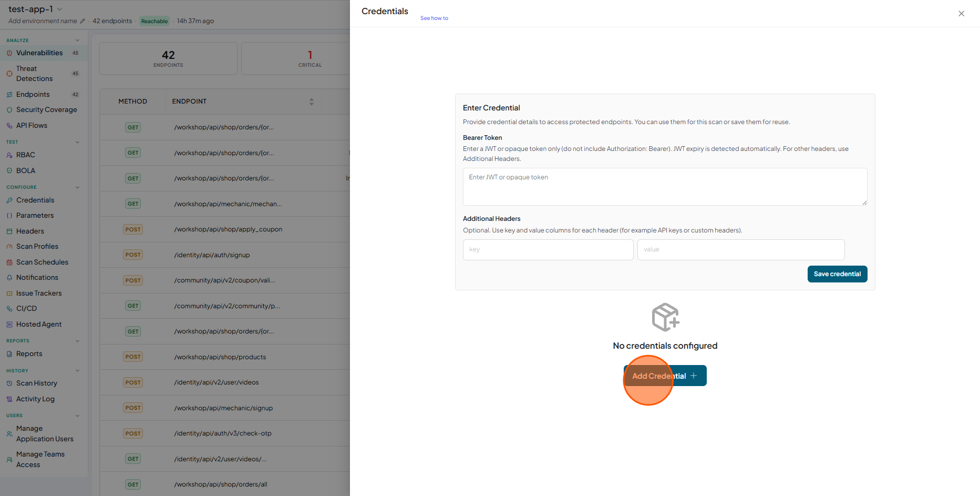This screenshot has height=496, width=980.
Task: Click the Reachable status badge
Action: (154, 22)
